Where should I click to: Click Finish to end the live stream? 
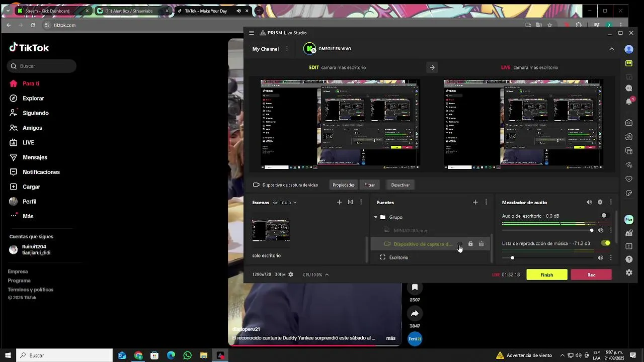click(x=547, y=275)
